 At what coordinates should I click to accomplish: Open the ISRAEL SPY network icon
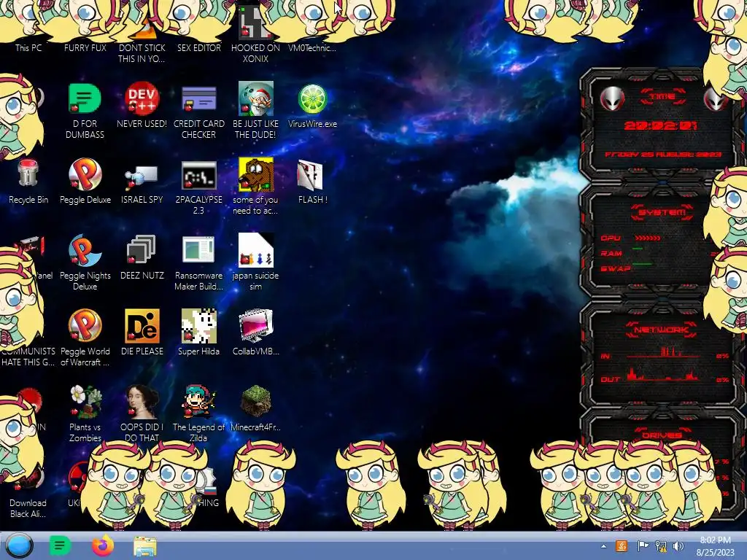tap(142, 177)
